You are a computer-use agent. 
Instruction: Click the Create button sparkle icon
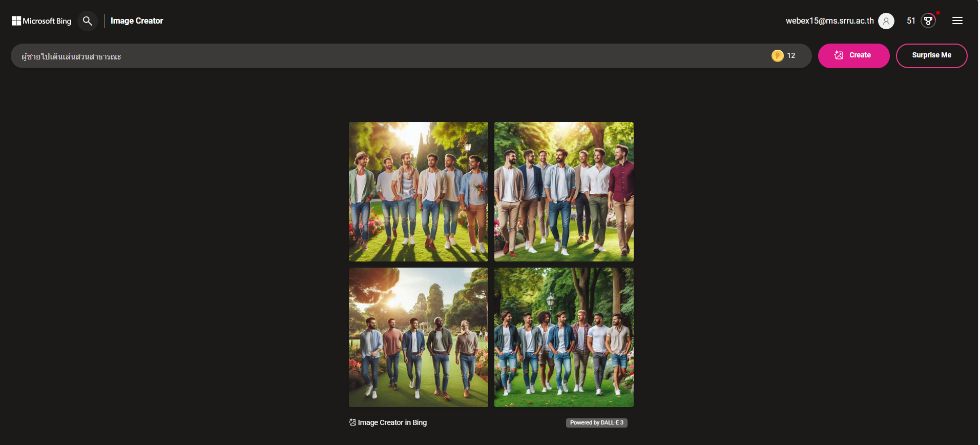pos(839,55)
